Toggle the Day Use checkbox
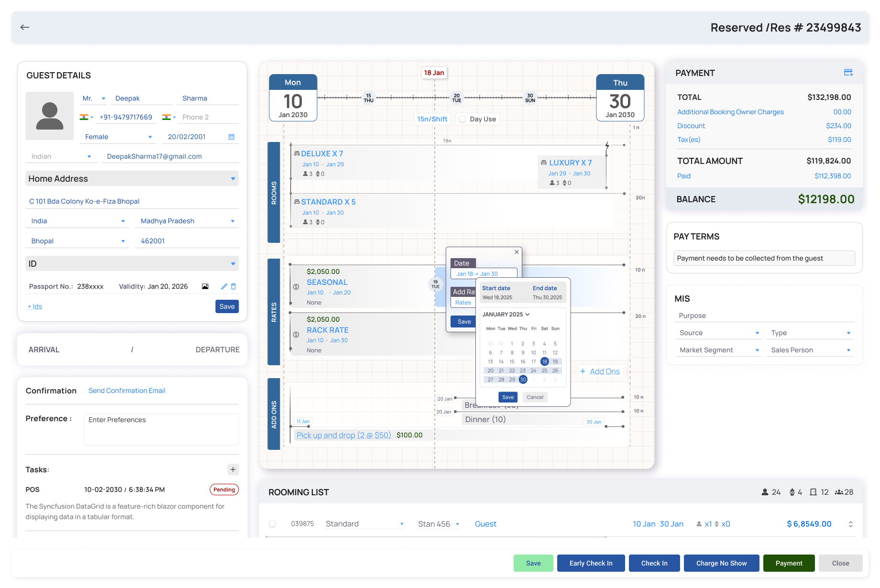 pyautogui.click(x=462, y=119)
